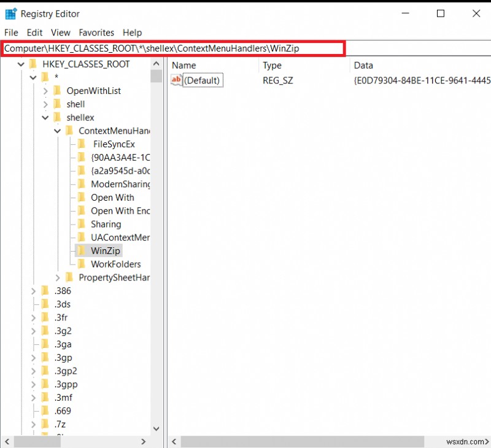Select the WinZip key label
The width and height of the screenshot is (491, 448).
pos(105,251)
